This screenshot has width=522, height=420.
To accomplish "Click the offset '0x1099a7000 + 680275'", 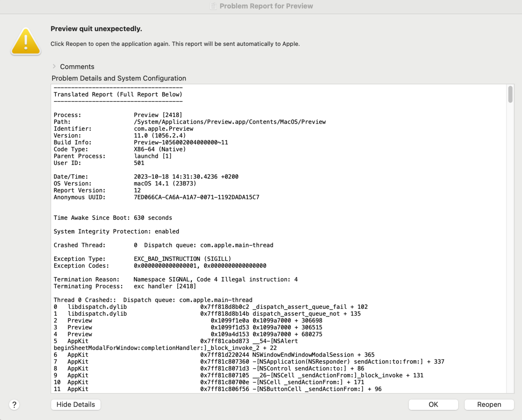I will coord(288,334).
